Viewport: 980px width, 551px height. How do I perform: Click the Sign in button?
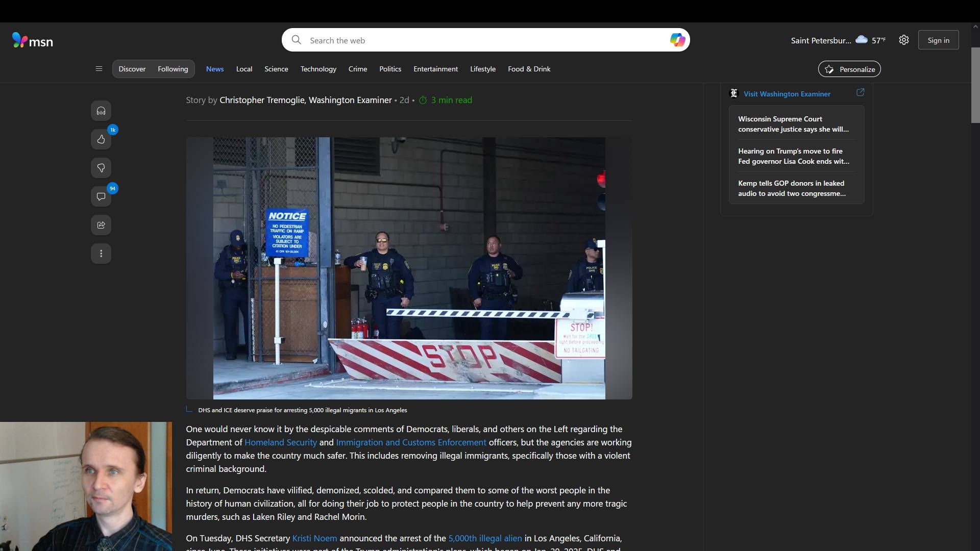tap(938, 40)
